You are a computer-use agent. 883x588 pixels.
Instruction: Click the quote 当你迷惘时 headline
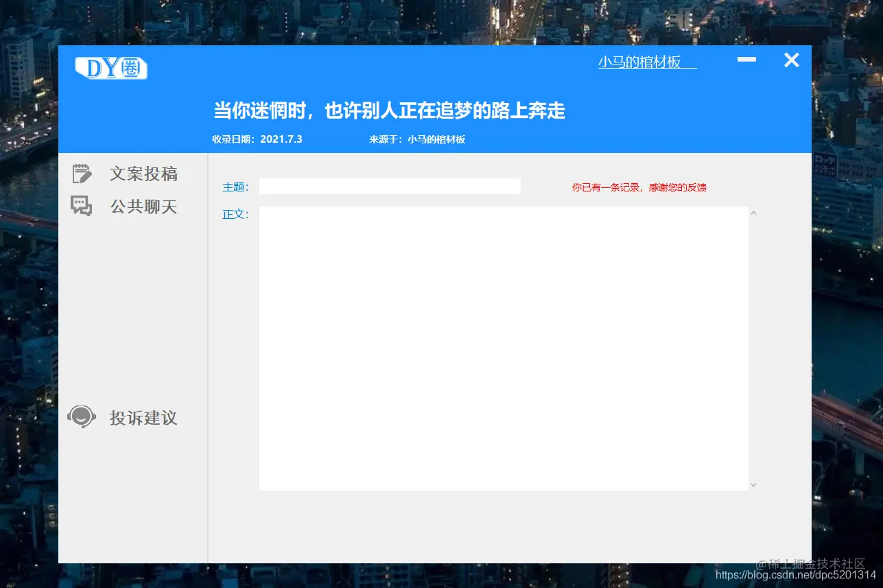388,110
